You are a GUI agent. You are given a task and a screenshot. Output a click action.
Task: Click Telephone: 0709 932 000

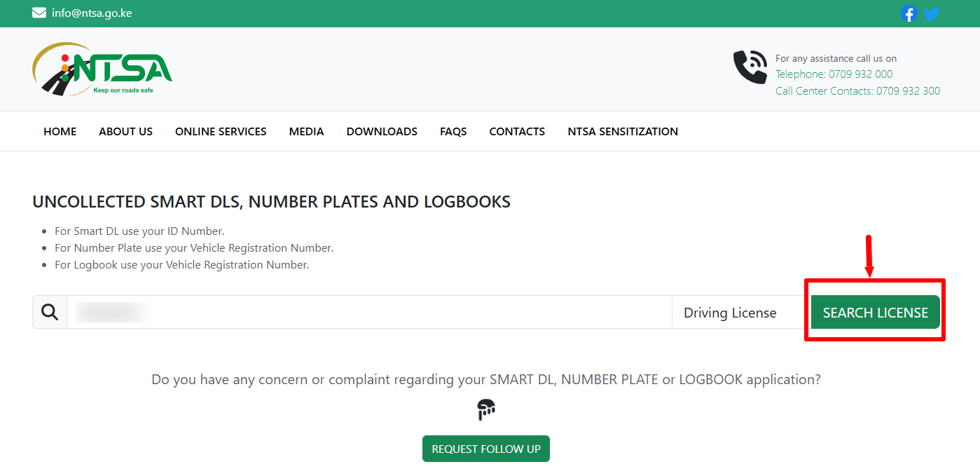834,74
